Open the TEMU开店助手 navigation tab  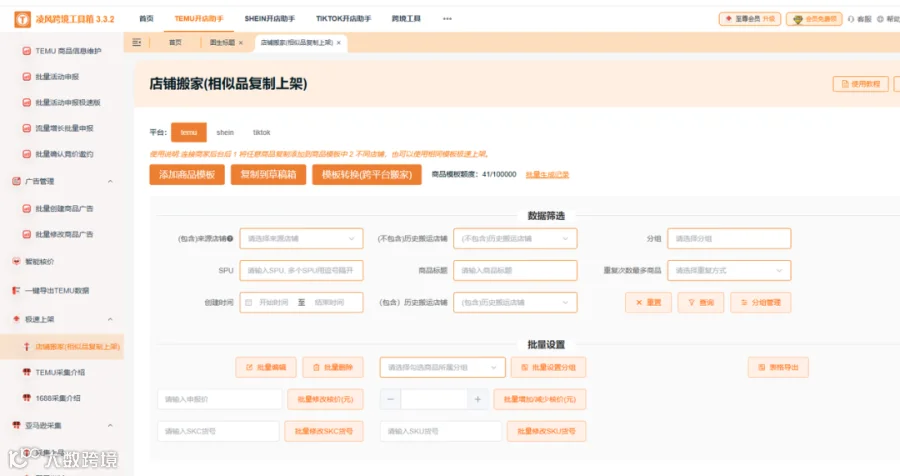click(x=199, y=19)
